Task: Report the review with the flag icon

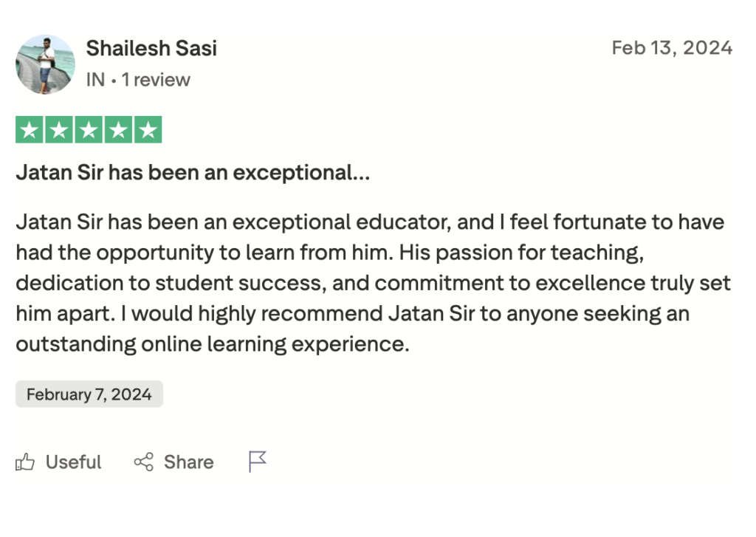Action: tap(257, 462)
